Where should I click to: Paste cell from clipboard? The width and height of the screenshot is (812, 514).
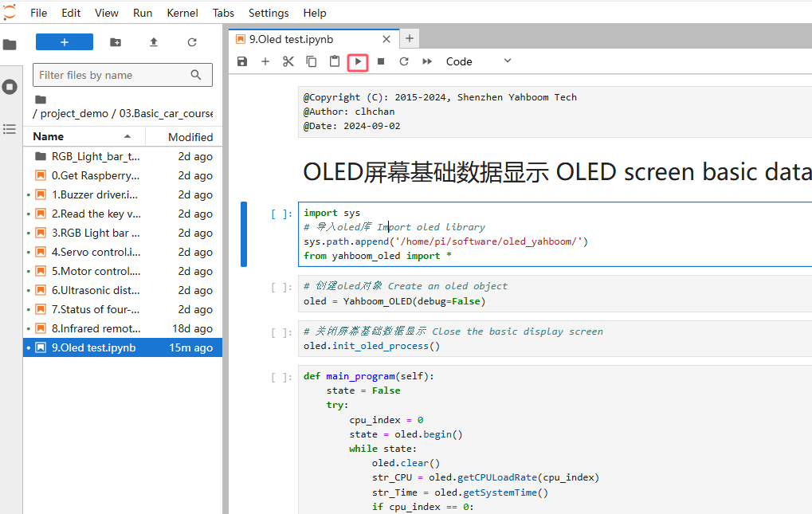click(x=335, y=61)
